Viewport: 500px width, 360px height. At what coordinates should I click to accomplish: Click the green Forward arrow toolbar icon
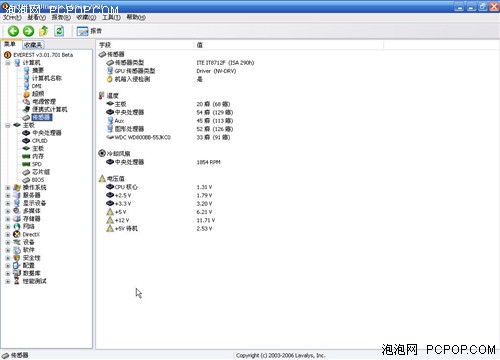[28, 31]
